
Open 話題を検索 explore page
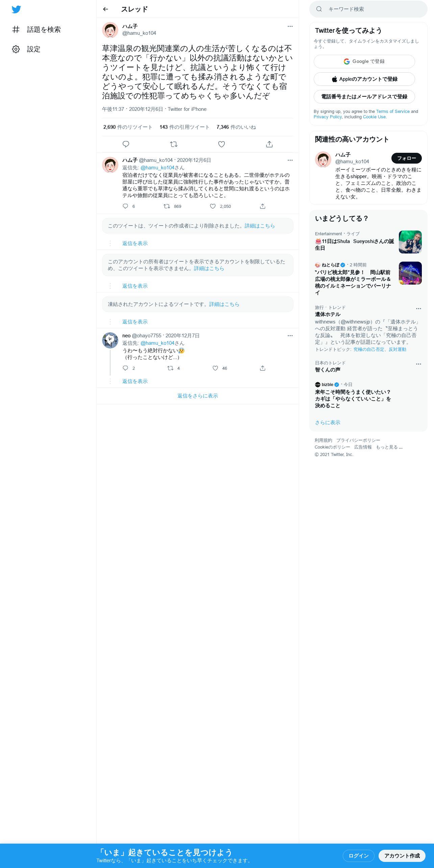point(37,30)
